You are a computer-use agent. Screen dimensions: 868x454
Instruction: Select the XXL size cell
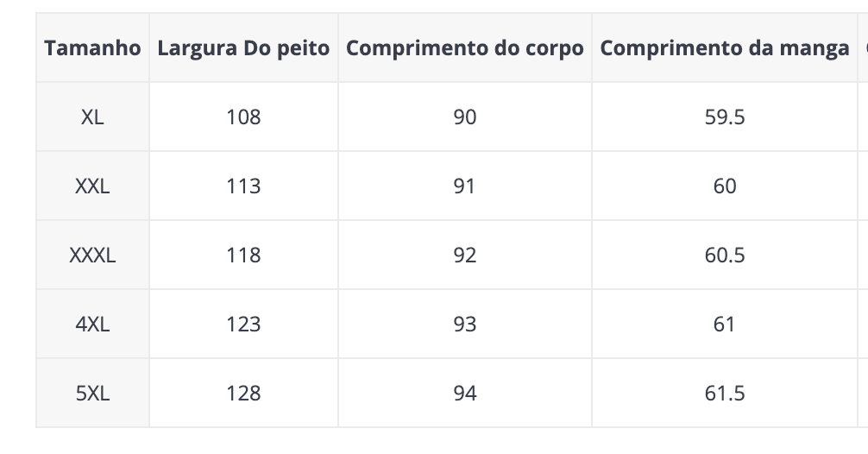pos(92,186)
